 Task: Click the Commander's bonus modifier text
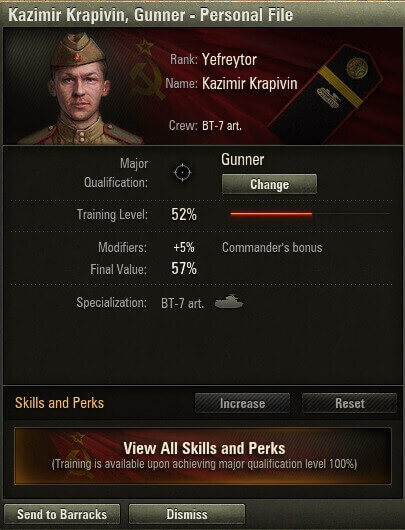[272, 247]
